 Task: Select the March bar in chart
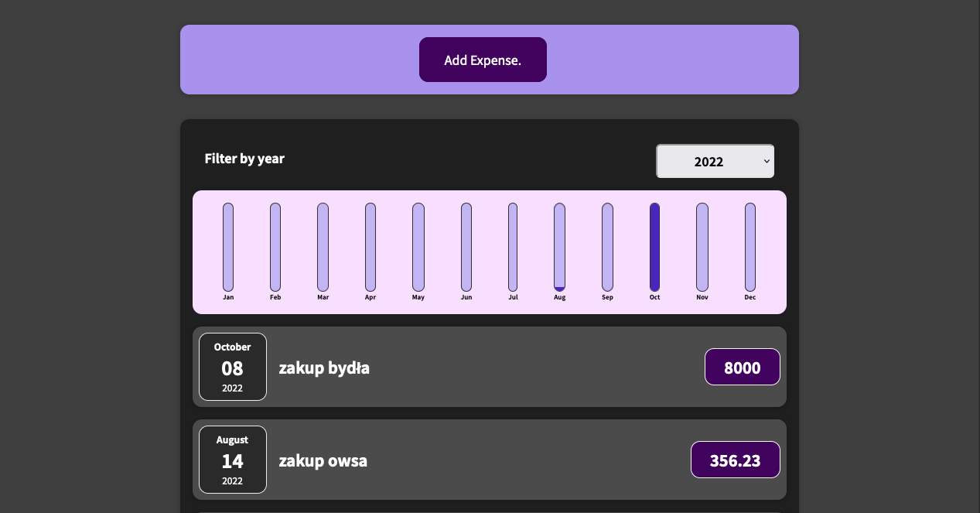(323, 247)
